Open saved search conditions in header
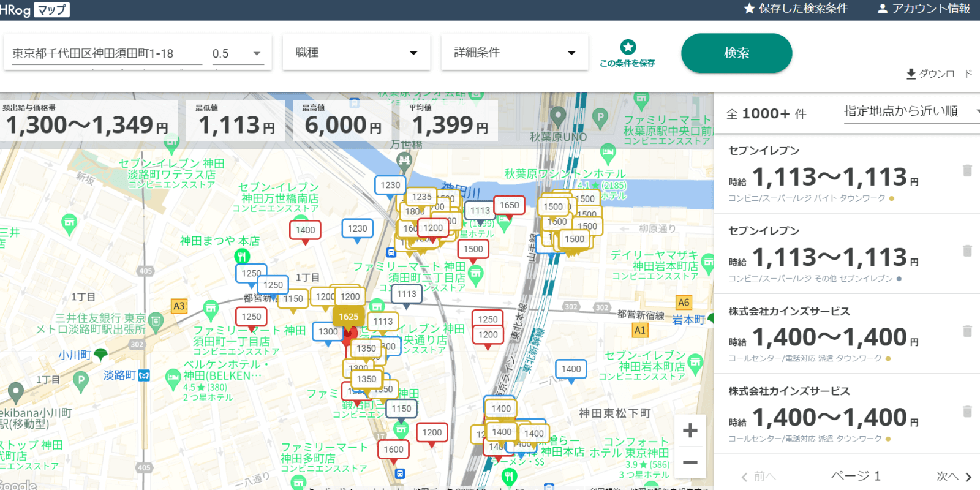This screenshot has height=490, width=980. pyautogui.click(x=796, y=9)
